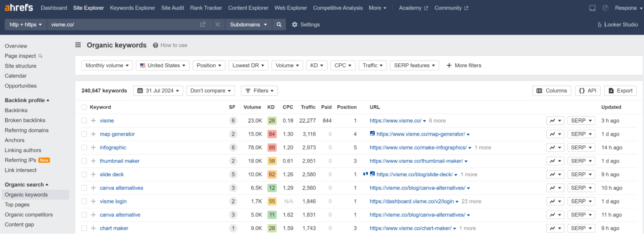Open Content Explorer tab

pos(248,8)
